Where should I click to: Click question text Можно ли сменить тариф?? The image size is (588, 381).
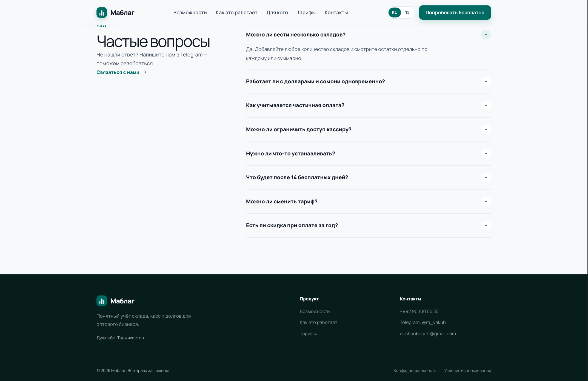click(x=282, y=201)
